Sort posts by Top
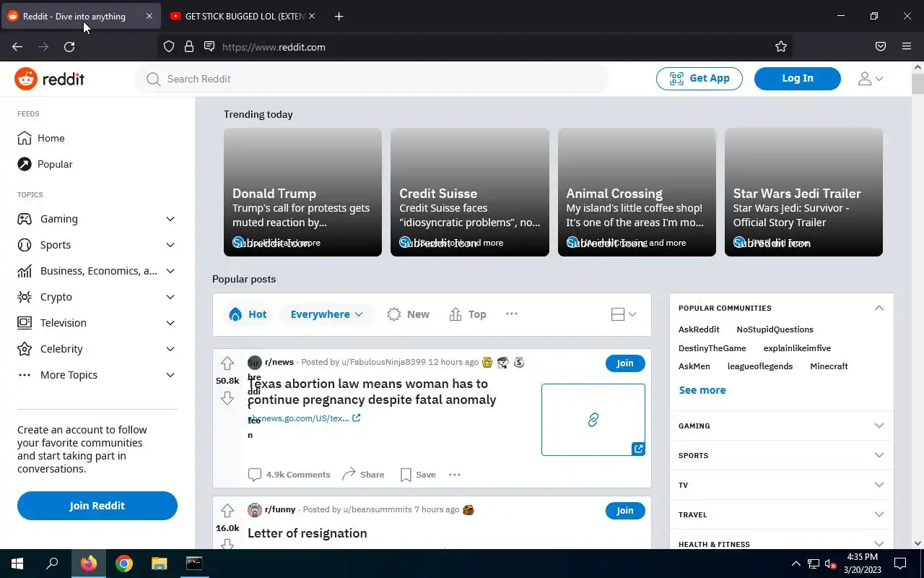924x578 pixels. point(467,314)
